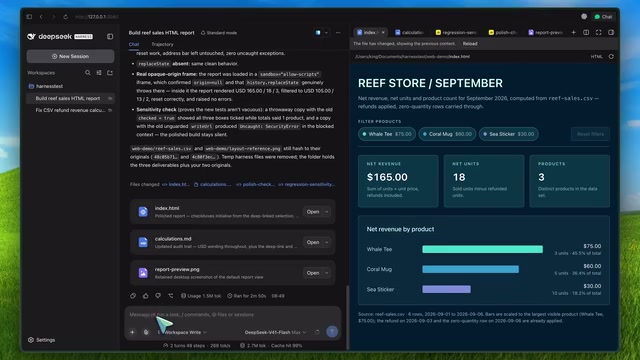Give a thumbs up to response
Viewport: 640px width, 360px height.
[x=146, y=296]
